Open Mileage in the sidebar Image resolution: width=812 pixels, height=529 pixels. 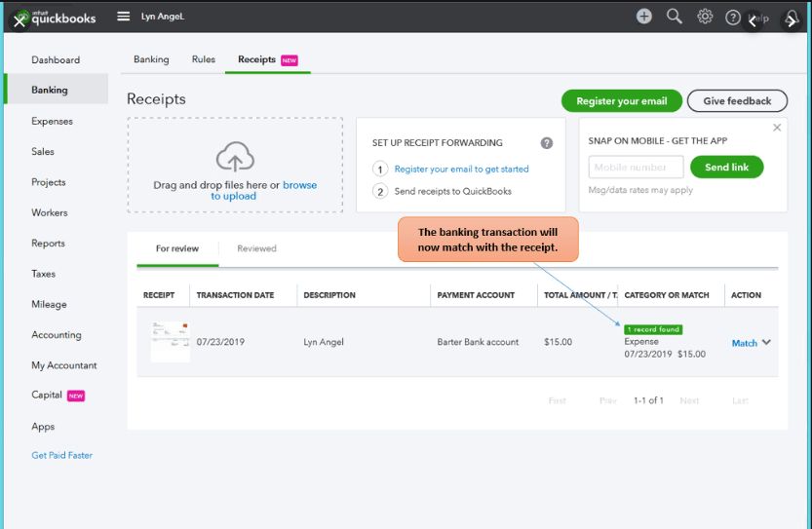coord(49,304)
